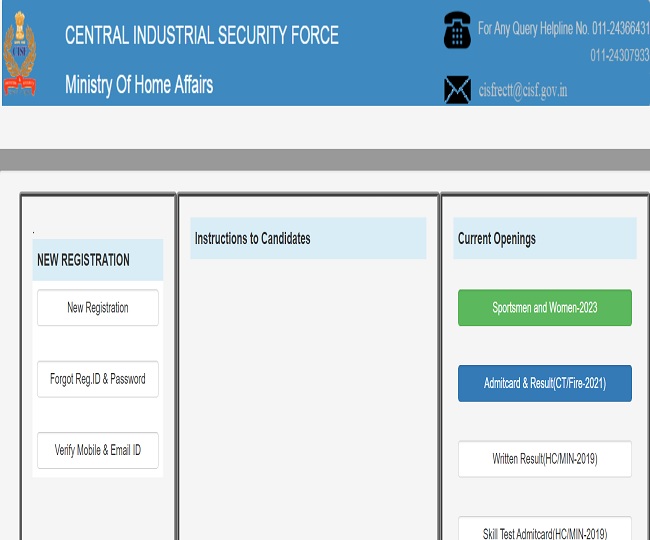Click the envelope email icon
This screenshot has height=540, width=650.
(457, 90)
